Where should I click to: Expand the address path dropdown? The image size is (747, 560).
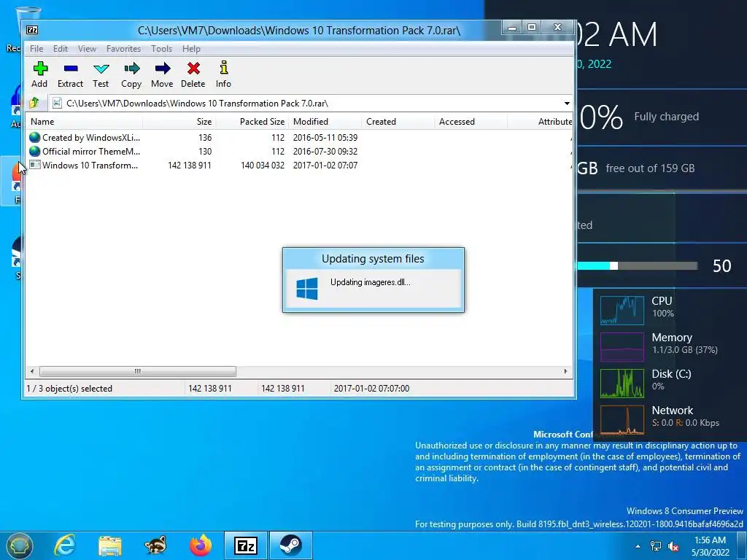click(x=566, y=104)
